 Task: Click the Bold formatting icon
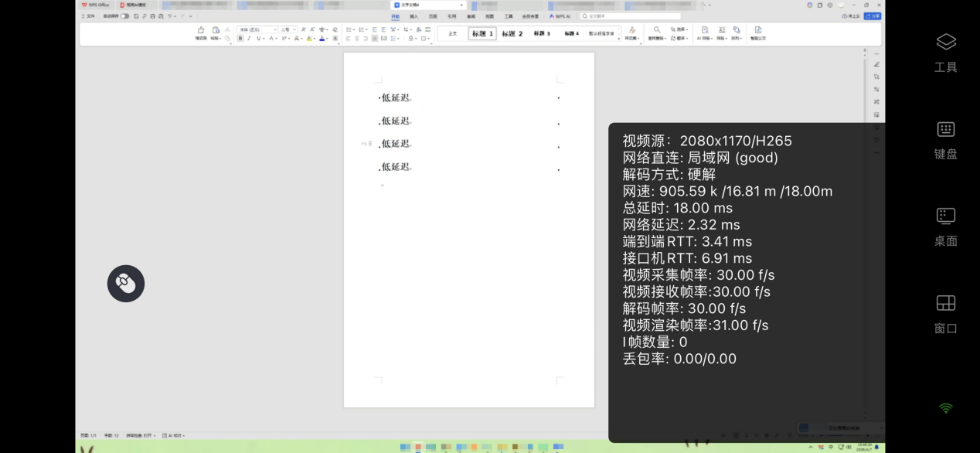[240, 38]
